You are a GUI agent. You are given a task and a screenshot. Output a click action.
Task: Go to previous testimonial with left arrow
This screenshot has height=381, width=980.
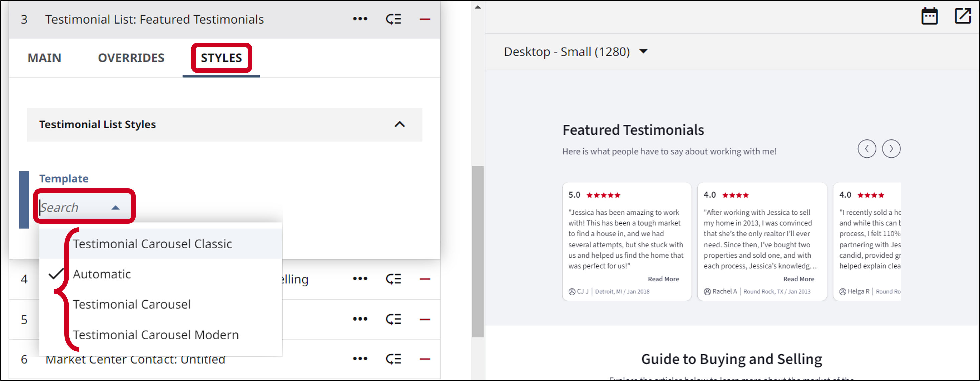coord(867,149)
